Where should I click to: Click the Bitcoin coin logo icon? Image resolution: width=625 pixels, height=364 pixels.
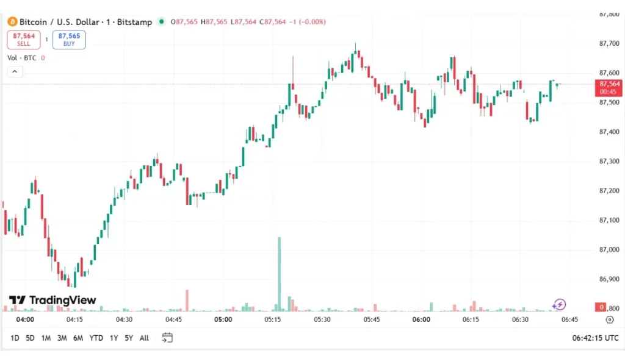11,21
